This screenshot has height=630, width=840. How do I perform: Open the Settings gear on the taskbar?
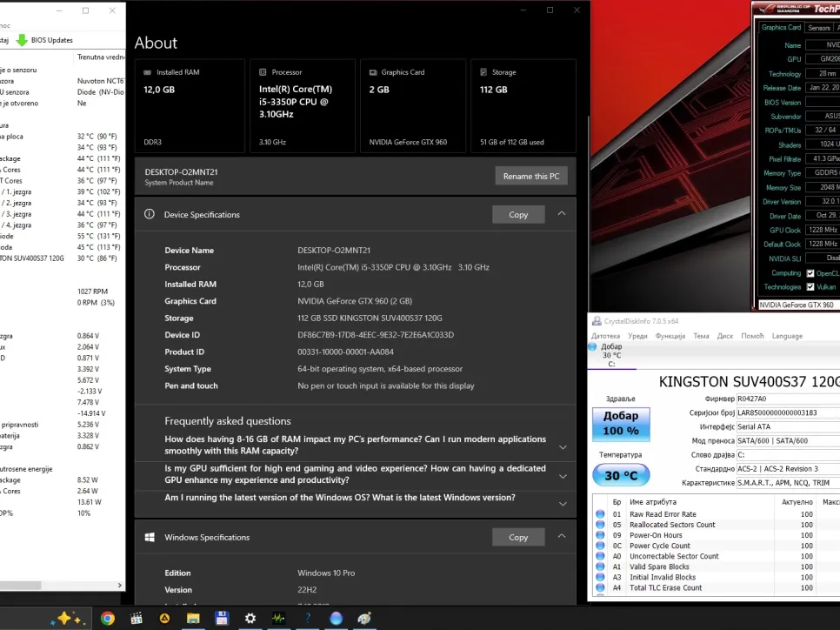[250, 619]
